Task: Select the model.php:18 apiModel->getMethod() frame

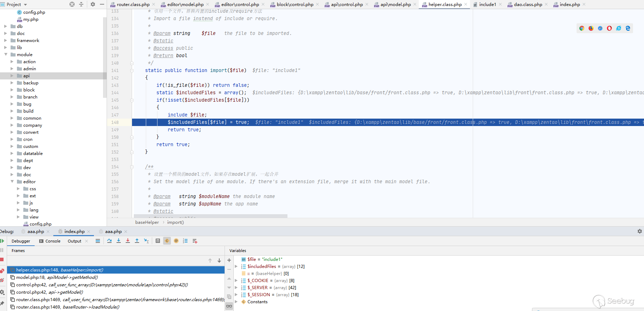Action: coord(56,277)
